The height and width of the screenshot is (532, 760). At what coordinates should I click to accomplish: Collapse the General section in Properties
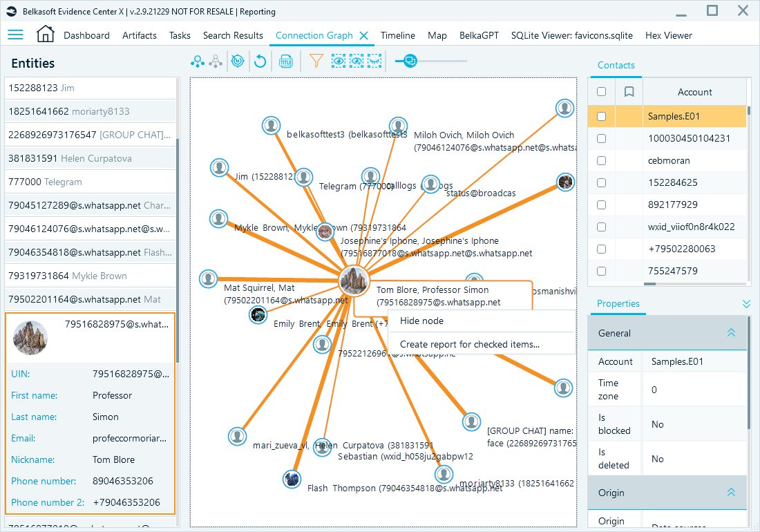pos(731,332)
